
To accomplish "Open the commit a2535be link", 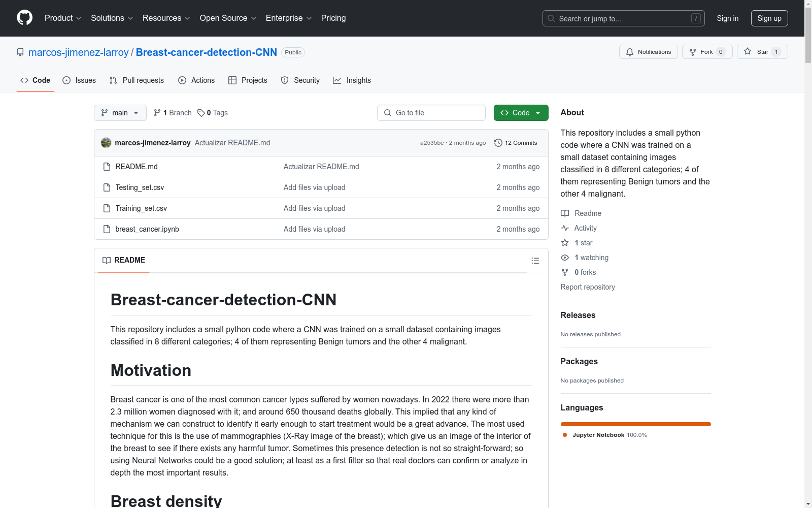I will click(432, 143).
